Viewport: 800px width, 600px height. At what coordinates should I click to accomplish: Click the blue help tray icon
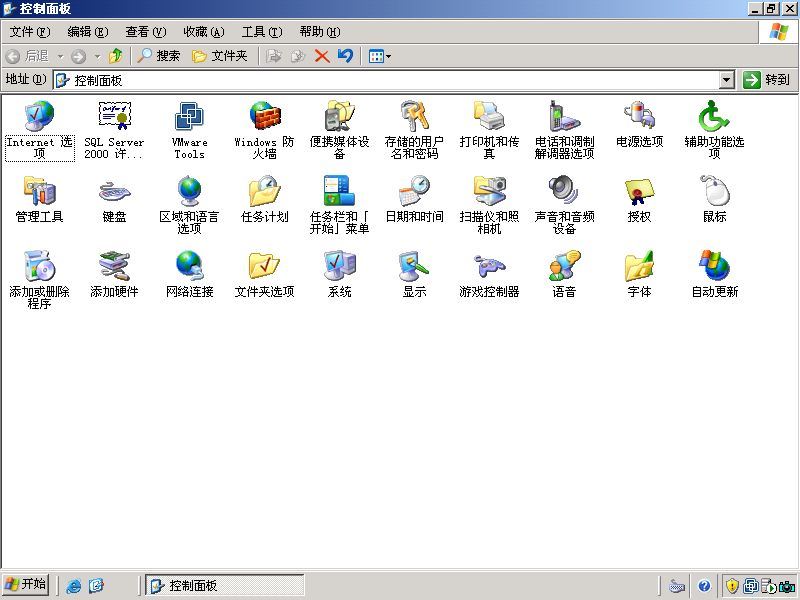tap(705, 586)
